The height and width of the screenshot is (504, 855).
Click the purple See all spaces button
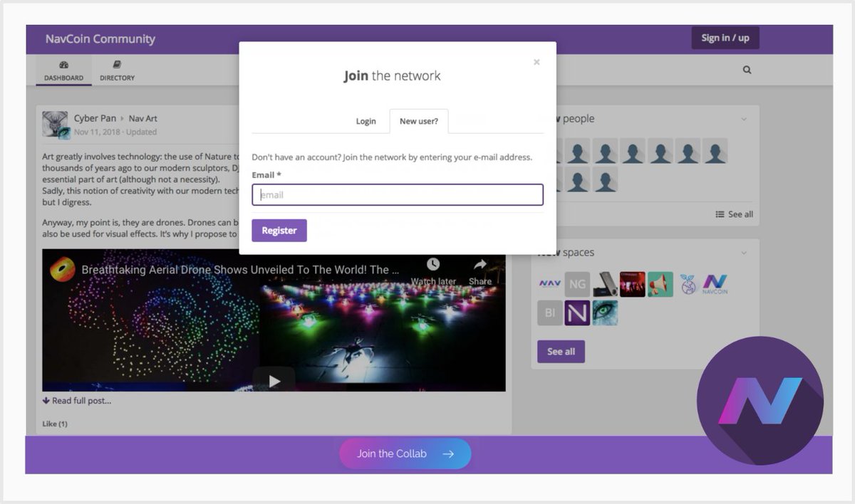[561, 352]
